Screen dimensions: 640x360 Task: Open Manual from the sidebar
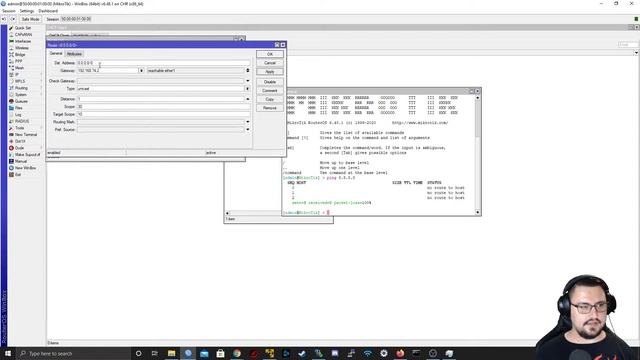(x=22, y=161)
